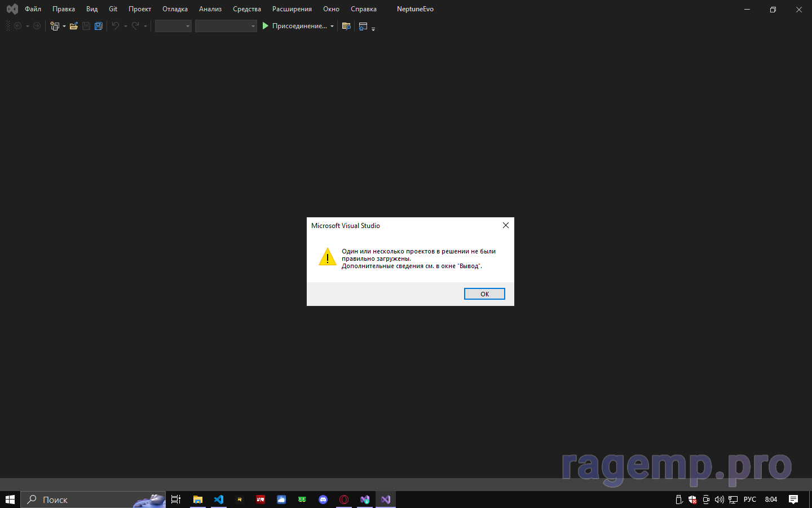Click the green Присоединение start button
This screenshot has width=812, height=508.
coord(294,26)
